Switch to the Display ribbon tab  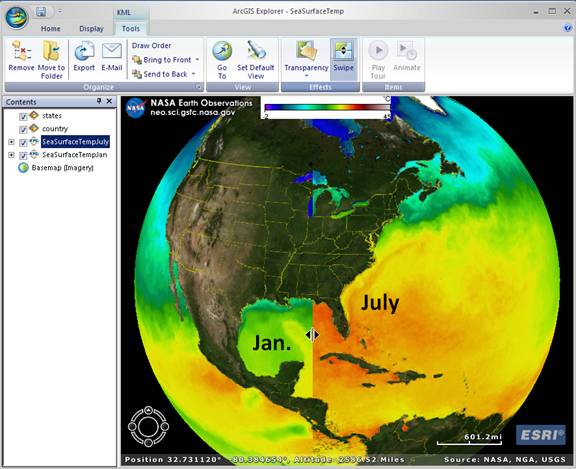point(91,29)
